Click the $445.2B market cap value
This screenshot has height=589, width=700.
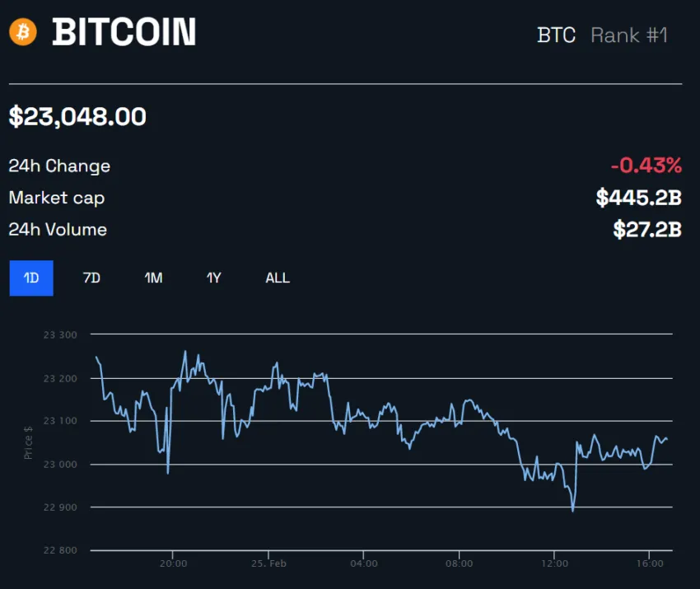tap(639, 198)
